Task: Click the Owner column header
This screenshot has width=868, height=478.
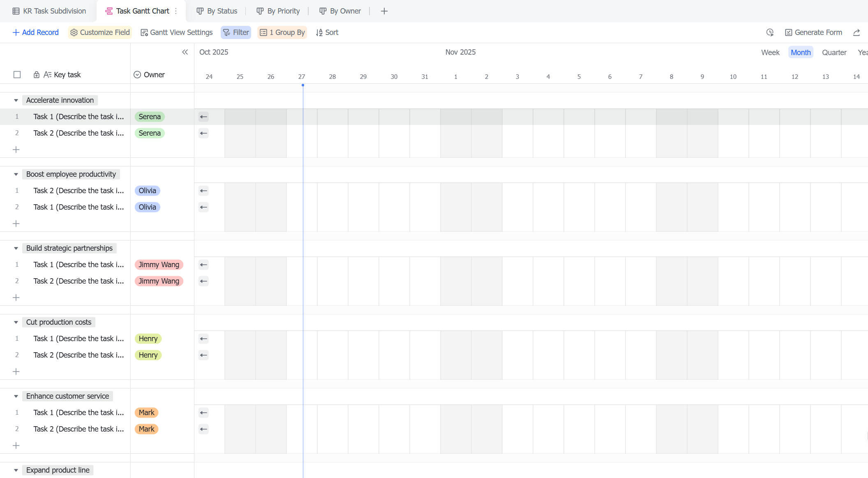Action: coord(154,75)
